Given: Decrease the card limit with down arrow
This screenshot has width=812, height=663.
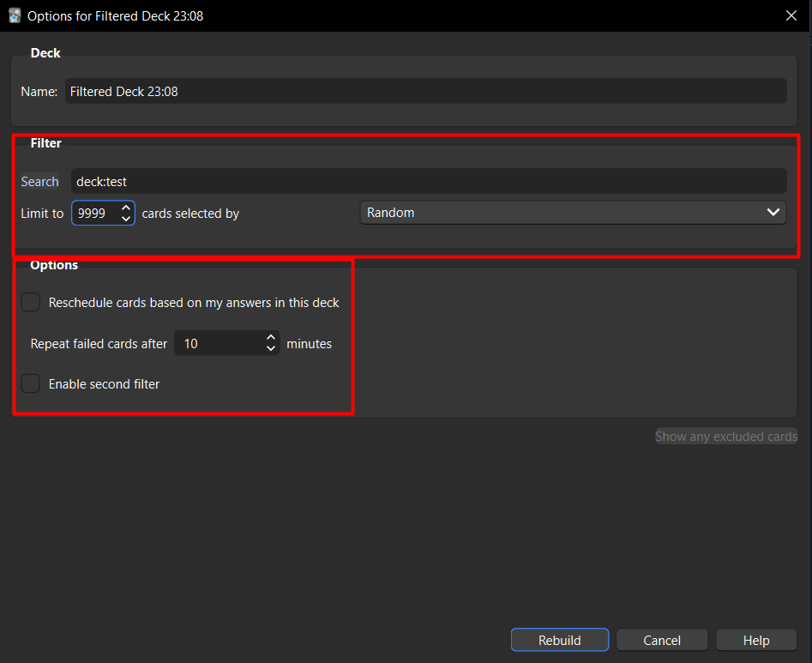Looking at the screenshot, I should [x=126, y=219].
